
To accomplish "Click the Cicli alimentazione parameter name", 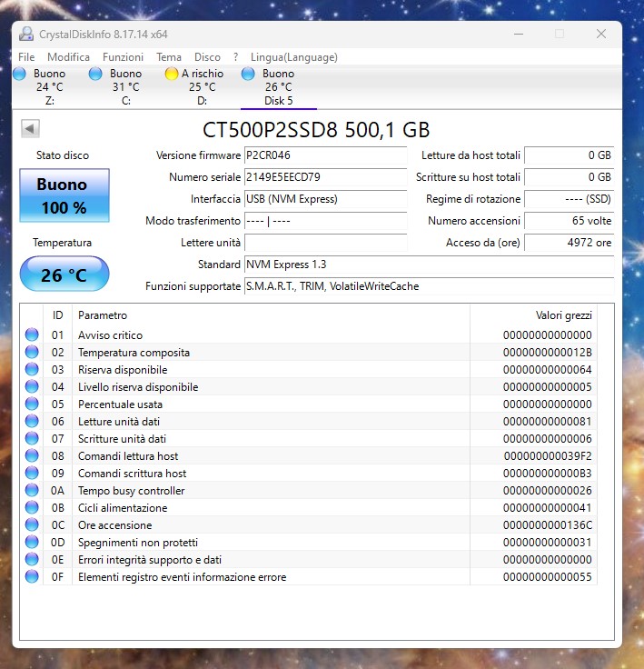I will [123, 508].
